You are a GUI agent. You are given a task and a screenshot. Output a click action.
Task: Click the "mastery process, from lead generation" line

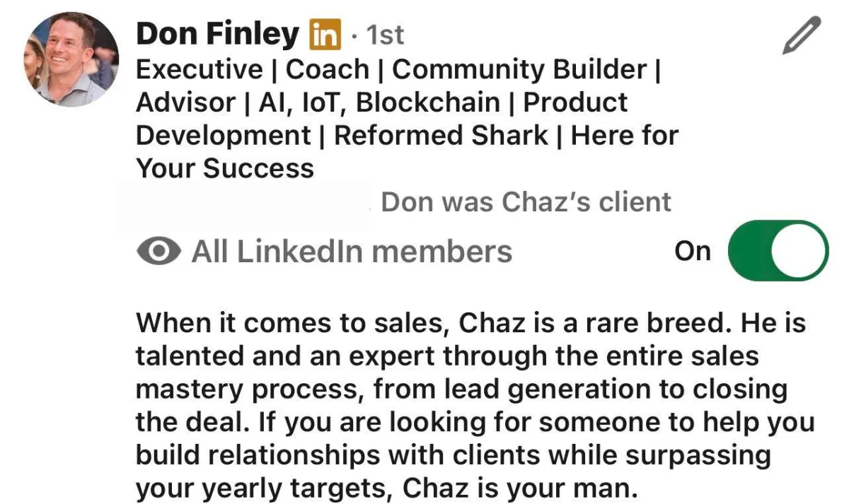click(x=462, y=390)
